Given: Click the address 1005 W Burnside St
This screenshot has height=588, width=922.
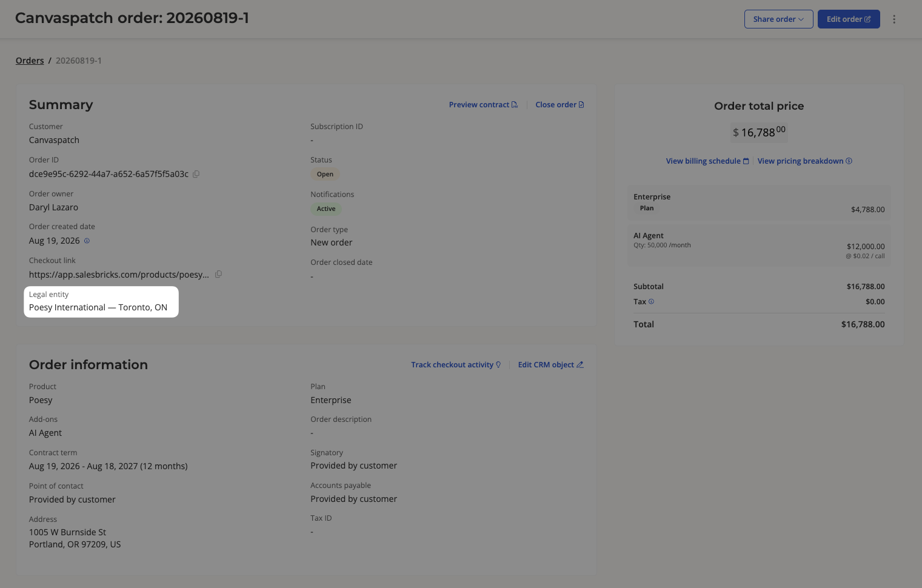Looking at the screenshot, I should (x=75, y=538).
